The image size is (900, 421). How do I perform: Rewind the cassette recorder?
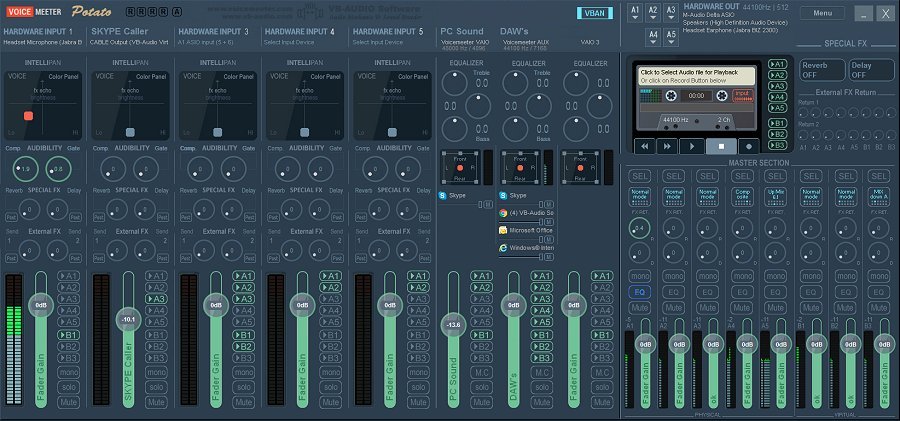(x=645, y=146)
